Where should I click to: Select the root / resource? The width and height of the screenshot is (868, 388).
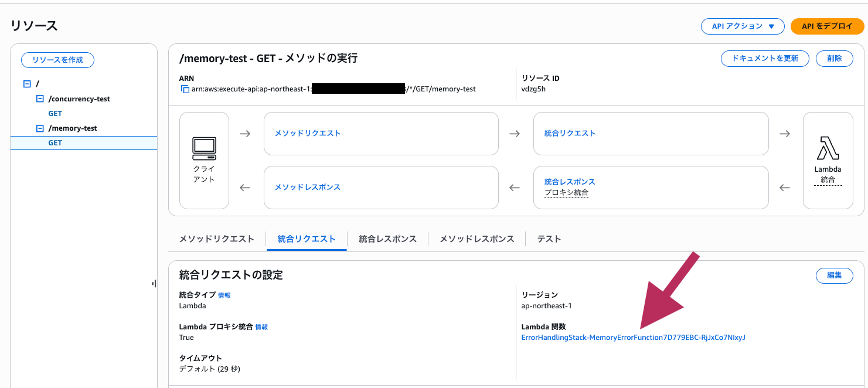38,84
